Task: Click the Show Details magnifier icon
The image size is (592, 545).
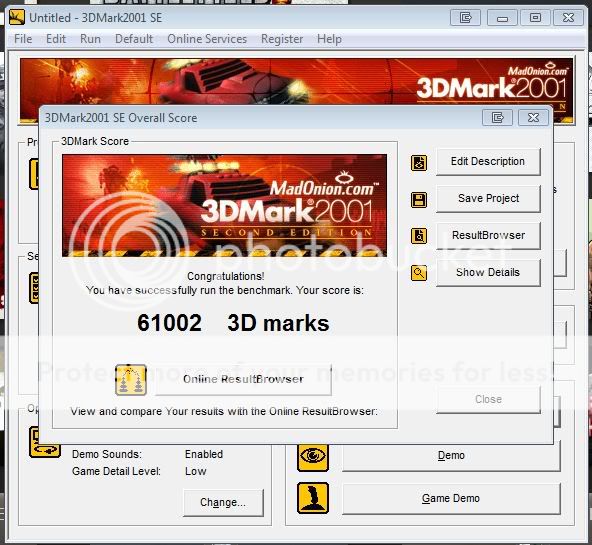Action: pyautogui.click(x=419, y=273)
